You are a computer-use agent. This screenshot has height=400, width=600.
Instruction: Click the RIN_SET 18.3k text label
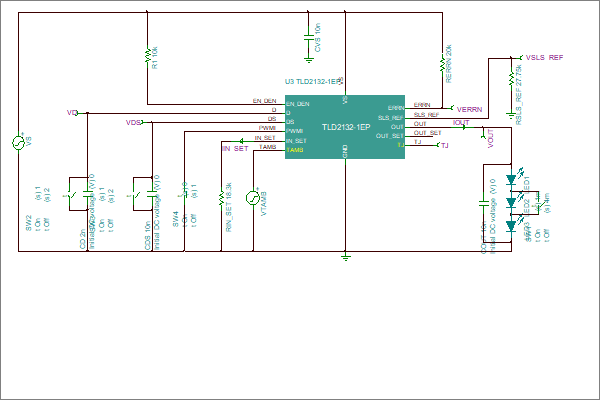point(229,207)
